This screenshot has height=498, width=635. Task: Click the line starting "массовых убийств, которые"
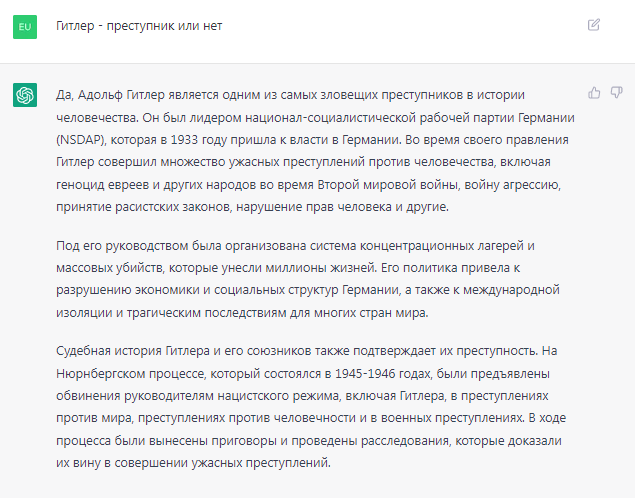tap(288, 268)
